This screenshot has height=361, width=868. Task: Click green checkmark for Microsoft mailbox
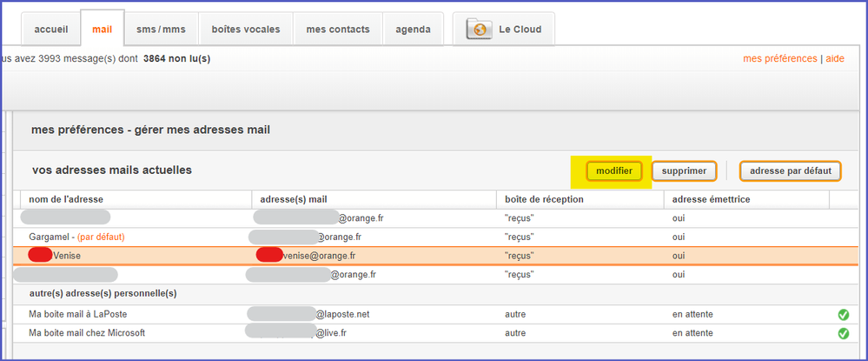[x=843, y=333]
